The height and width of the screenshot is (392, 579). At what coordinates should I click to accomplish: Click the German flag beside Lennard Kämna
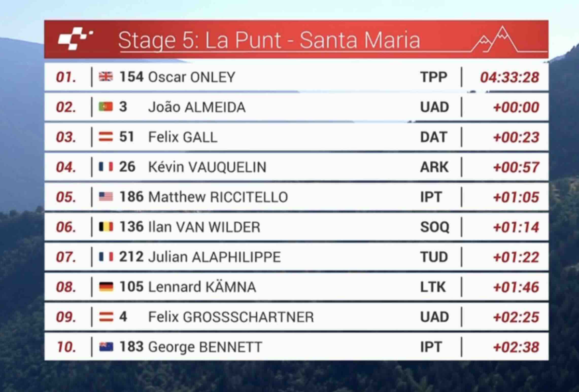coord(106,287)
